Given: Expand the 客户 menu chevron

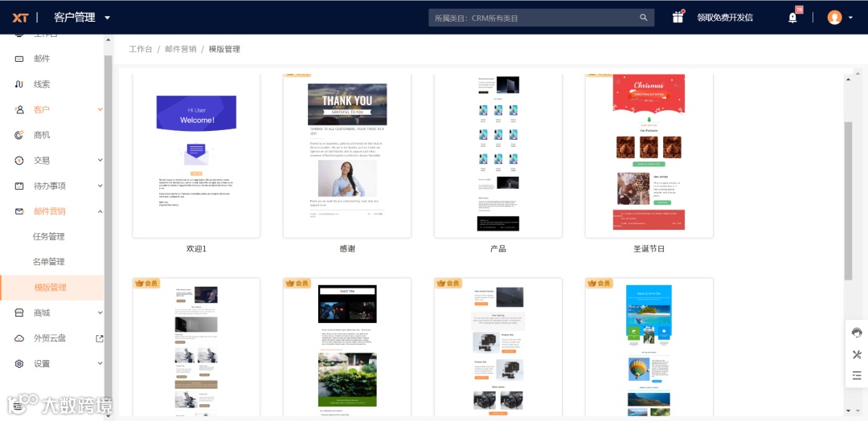Looking at the screenshot, I should click(x=100, y=109).
